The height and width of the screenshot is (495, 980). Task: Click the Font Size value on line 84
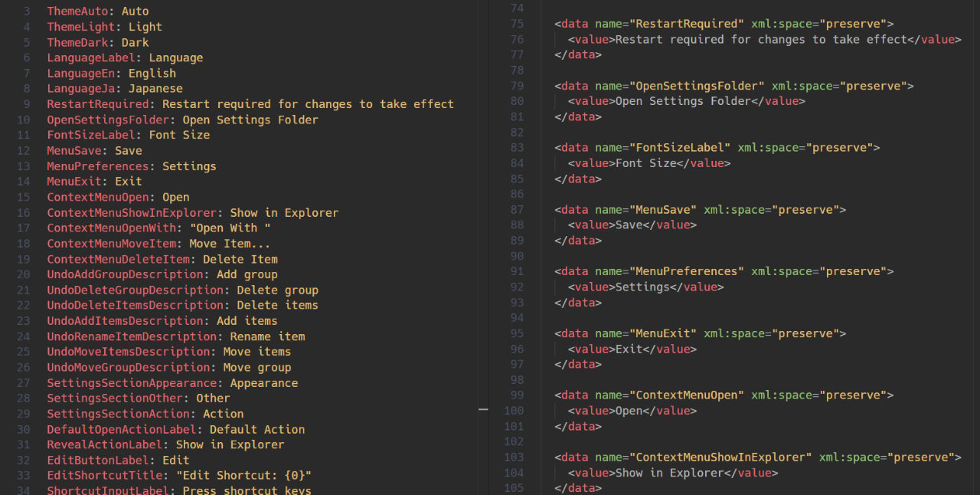[646, 163]
